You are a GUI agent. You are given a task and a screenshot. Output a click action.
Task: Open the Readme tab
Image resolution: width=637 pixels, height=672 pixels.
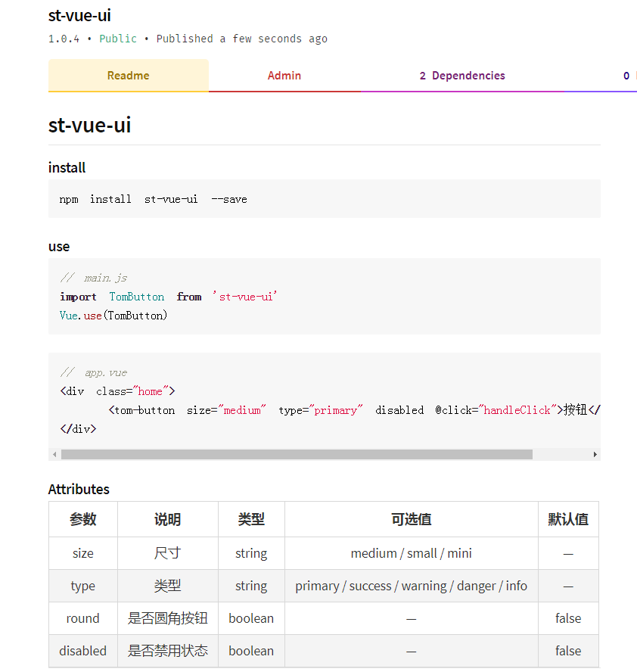[128, 76]
